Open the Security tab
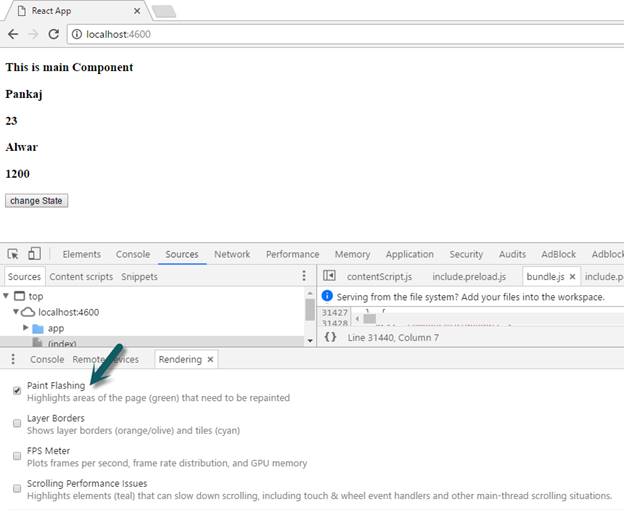 click(x=466, y=254)
